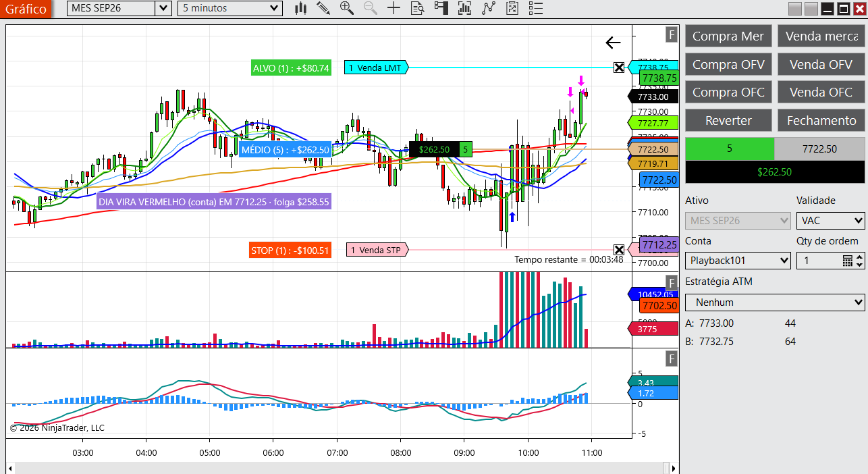Cancel the Venda STP stop order

point(619,250)
